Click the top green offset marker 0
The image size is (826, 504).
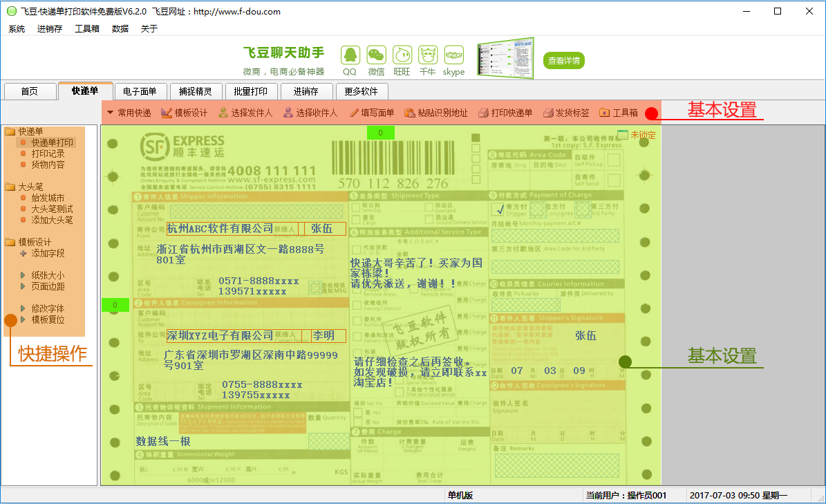pyautogui.click(x=380, y=133)
